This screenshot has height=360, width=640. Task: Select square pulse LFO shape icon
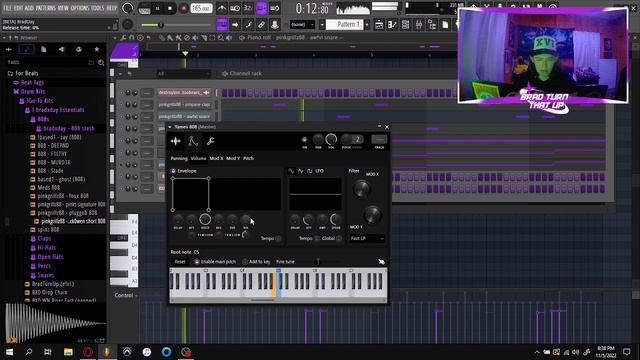pyautogui.click(x=309, y=171)
